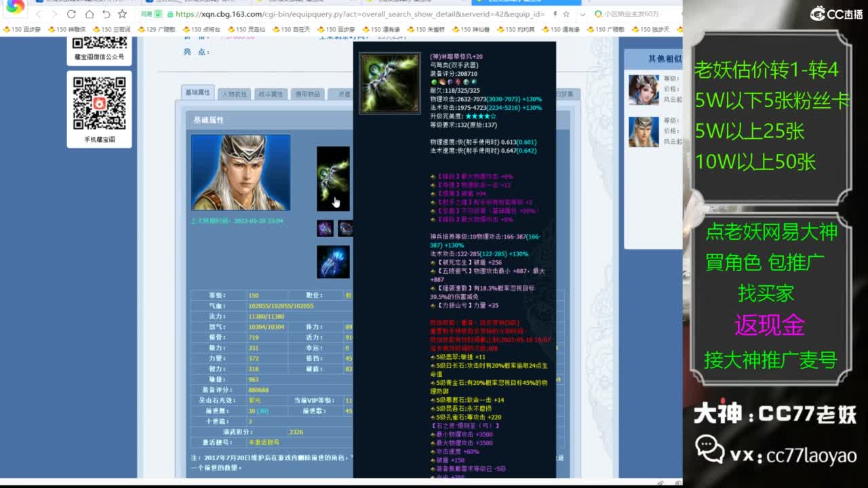Open bookmark '150 点将台'
The height and width of the screenshot is (488, 868).
click(x=201, y=29)
